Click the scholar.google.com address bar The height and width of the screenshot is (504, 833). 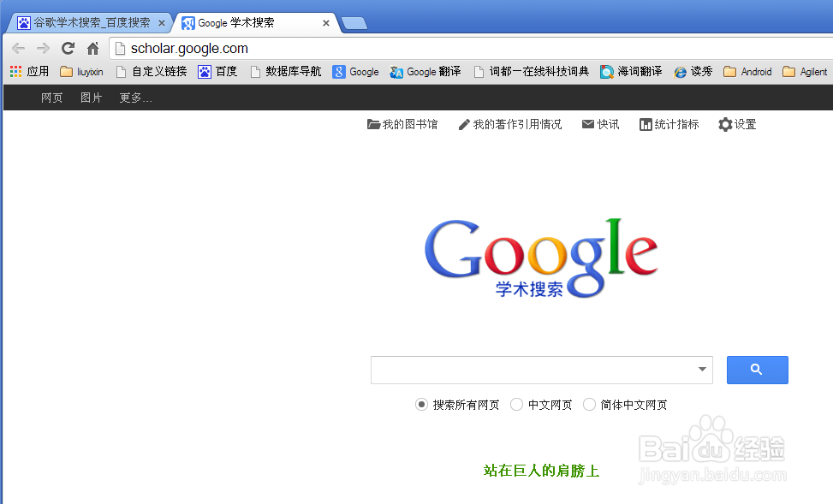[x=472, y=48]
